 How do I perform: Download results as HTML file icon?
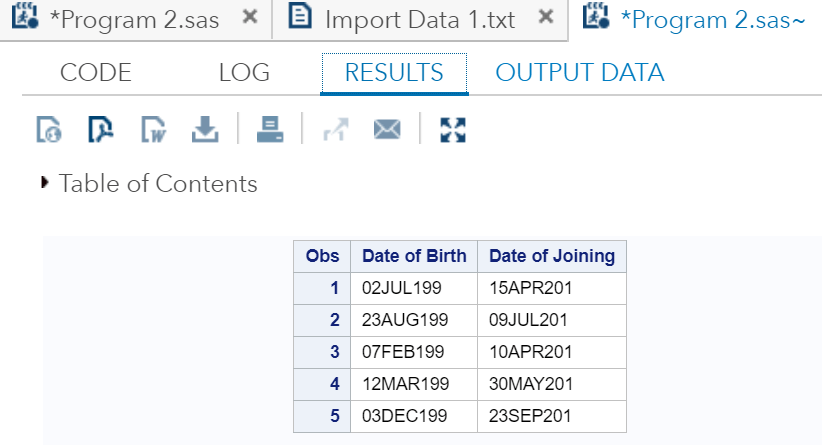[x=49, y=129]
